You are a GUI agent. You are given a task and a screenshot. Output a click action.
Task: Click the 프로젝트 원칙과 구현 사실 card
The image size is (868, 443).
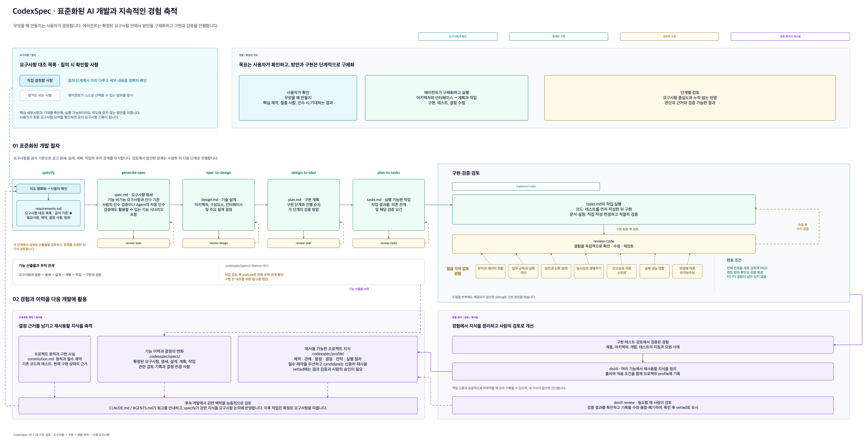pos(55,359)
